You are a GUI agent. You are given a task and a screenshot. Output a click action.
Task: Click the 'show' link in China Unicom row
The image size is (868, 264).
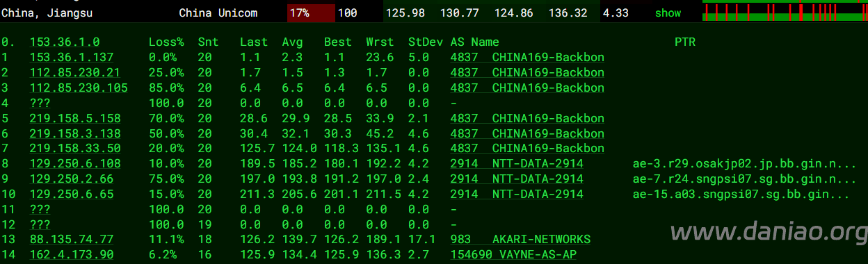668,13
